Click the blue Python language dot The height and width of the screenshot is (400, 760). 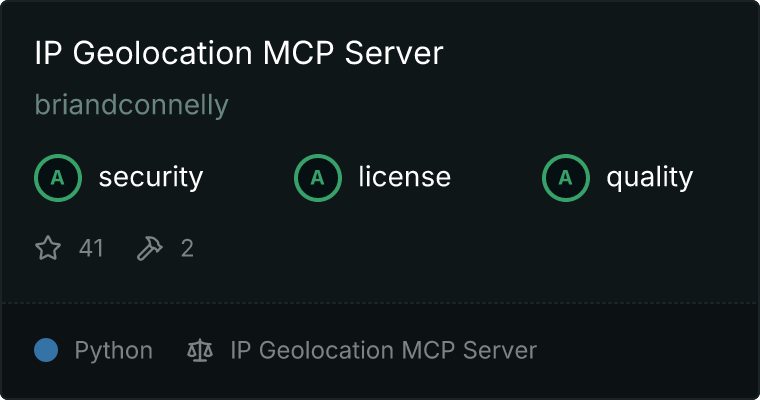[x=46, y=350]
